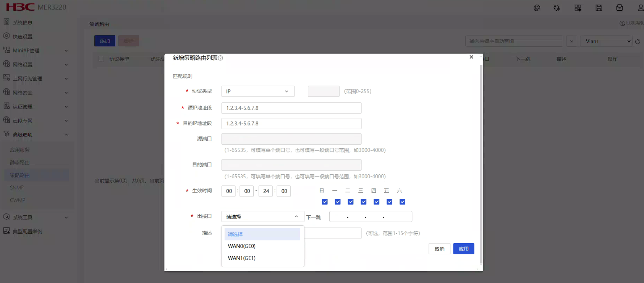Click the help icon beside 新增策略路由列表
The height and width of the screenshot is (283, 644).
220,58
